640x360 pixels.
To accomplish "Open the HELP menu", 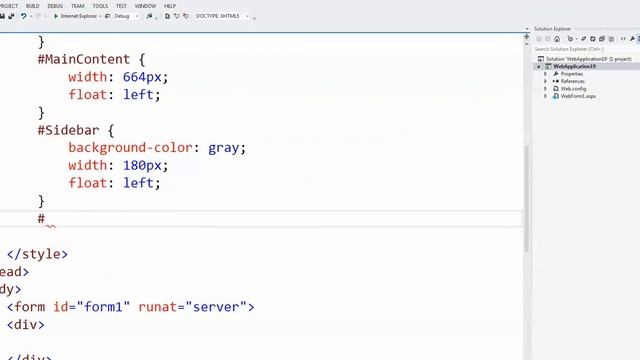I will (170, 6).
